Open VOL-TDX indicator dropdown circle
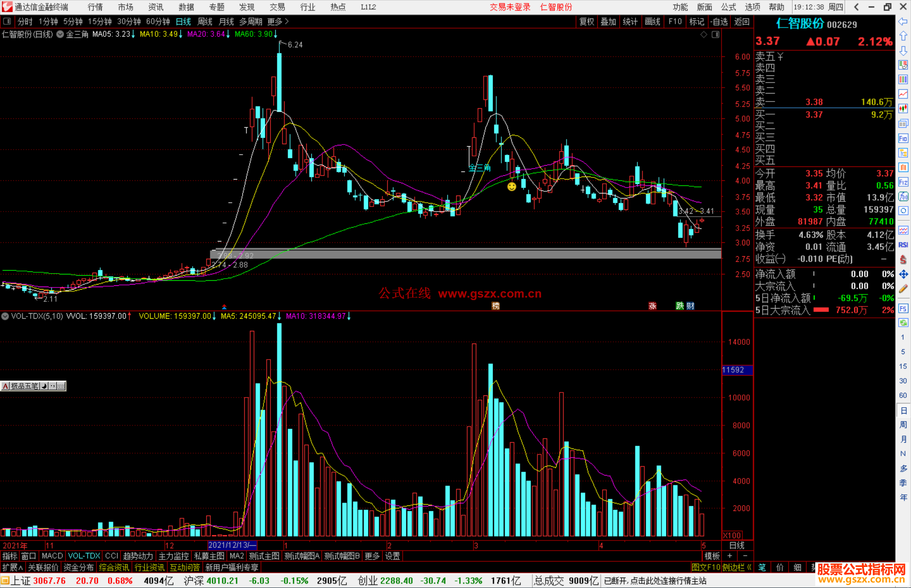 [5, 316]
